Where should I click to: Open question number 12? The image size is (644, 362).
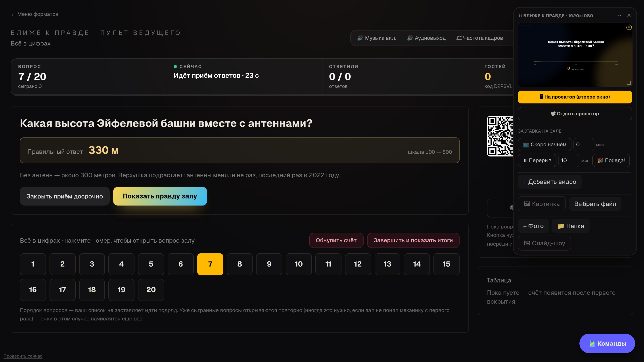358,264
